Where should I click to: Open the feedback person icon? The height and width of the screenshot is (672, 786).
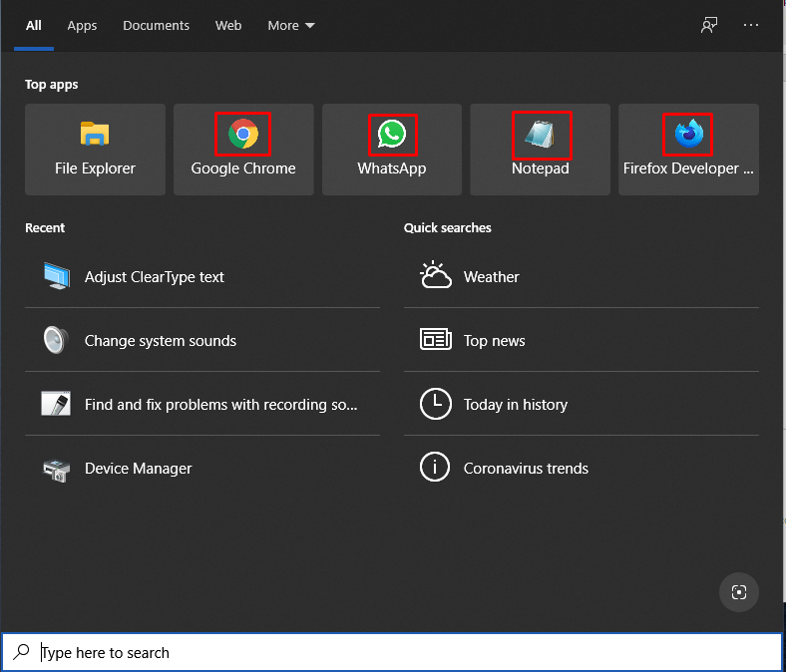point(709,25)
